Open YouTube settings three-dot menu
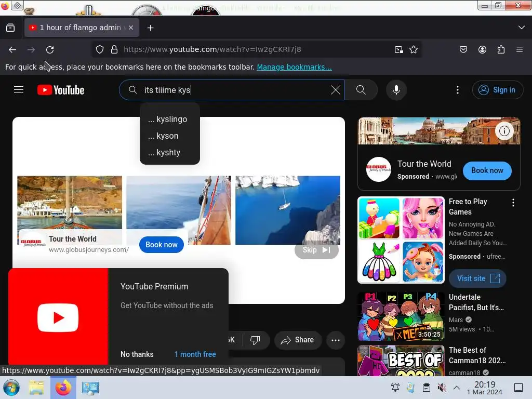Image resolution: width=532 pixels, height=399 pixels. (458, 90)
